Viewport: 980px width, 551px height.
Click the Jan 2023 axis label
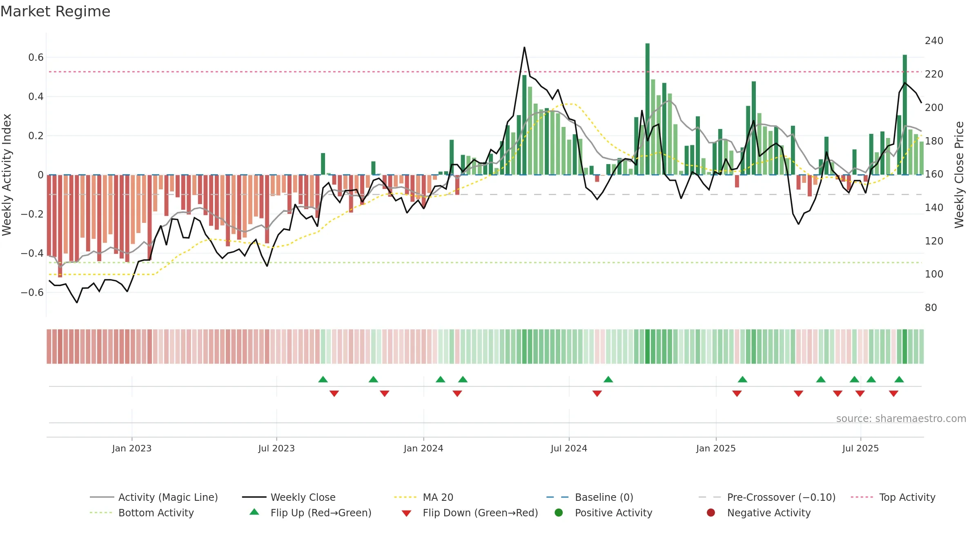132,448
